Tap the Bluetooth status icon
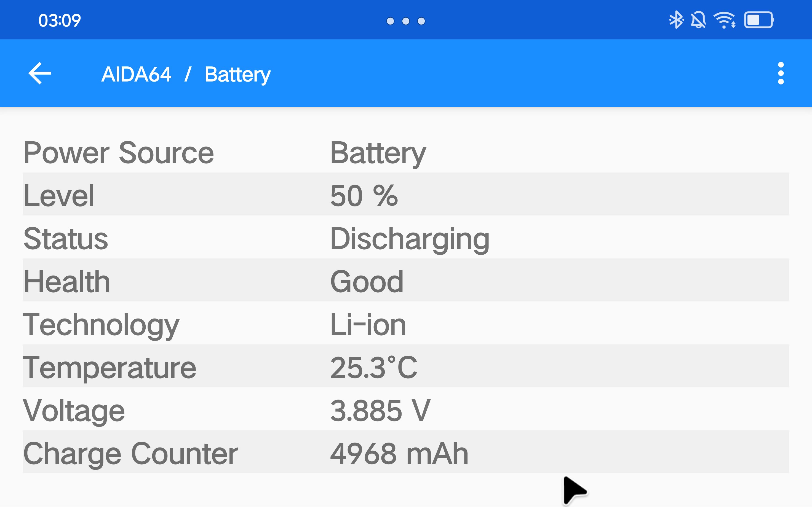The image size is (812, 507). coord(676,20)
